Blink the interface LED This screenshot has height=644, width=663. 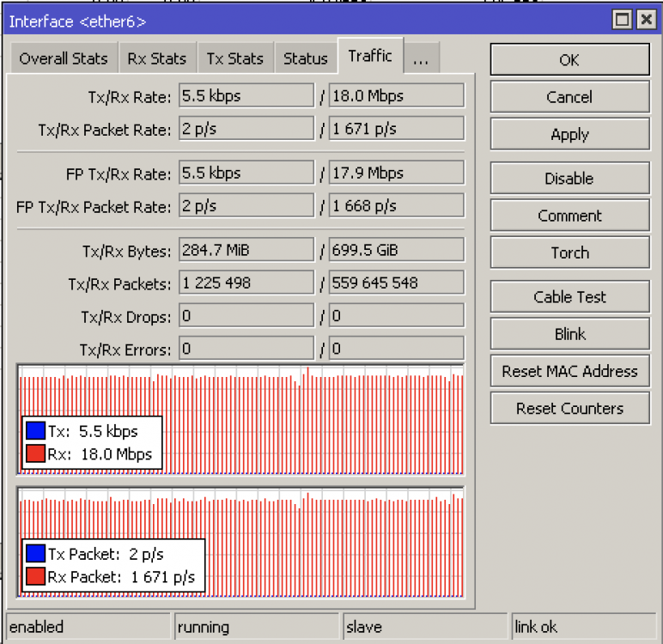tap(569, 334)
